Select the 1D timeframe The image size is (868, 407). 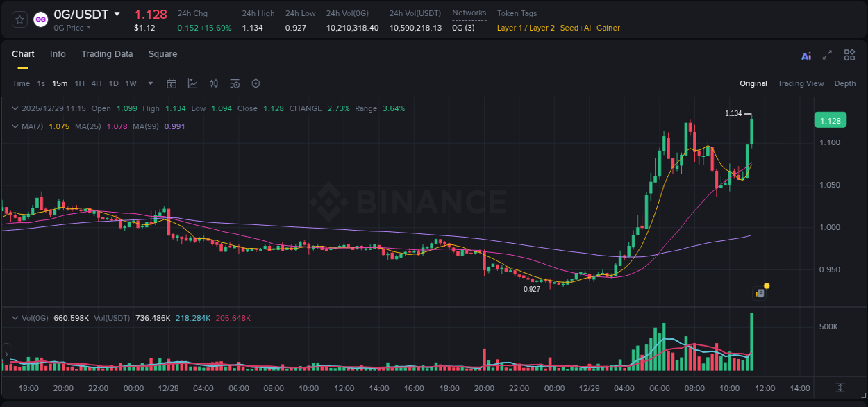click(x=113, y=83)
